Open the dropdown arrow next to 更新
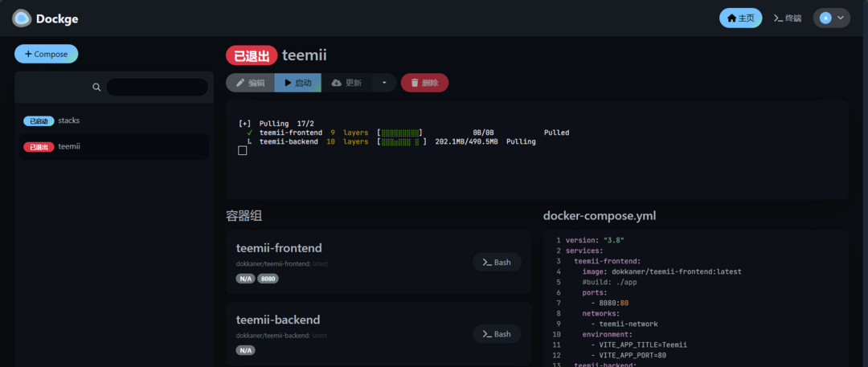 click(x=384, y=83)
